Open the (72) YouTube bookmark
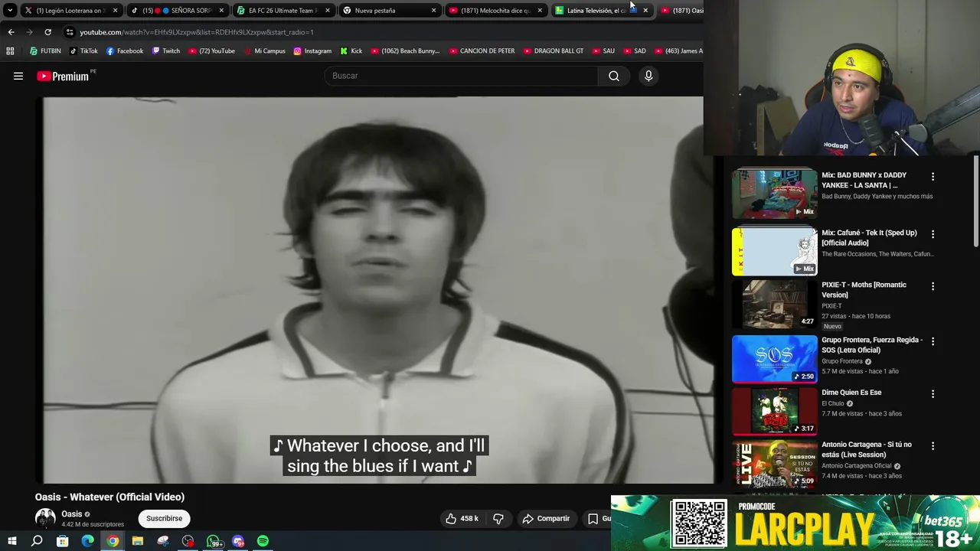This screenshot has height=551, width=980. (211, 51)
